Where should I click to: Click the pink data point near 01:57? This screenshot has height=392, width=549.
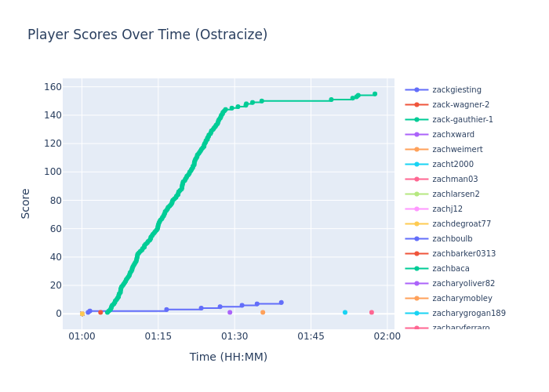tap(371, 312)
